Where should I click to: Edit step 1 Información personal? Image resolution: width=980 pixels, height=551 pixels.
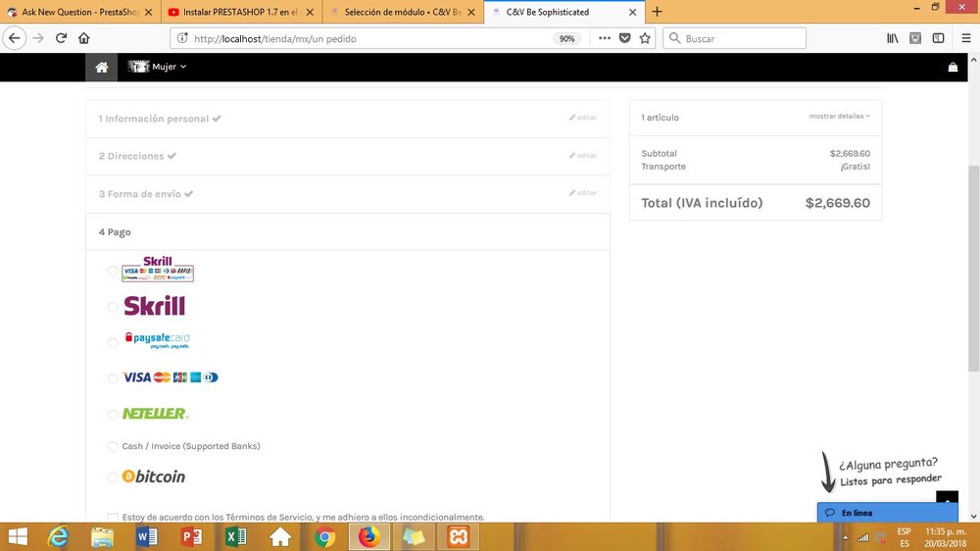click(x=582, y=118)
